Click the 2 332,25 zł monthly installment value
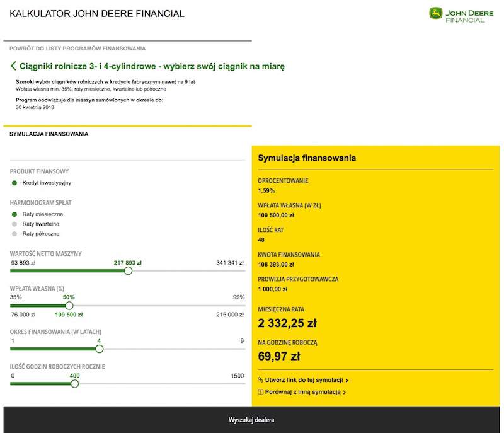 [287, 323]
